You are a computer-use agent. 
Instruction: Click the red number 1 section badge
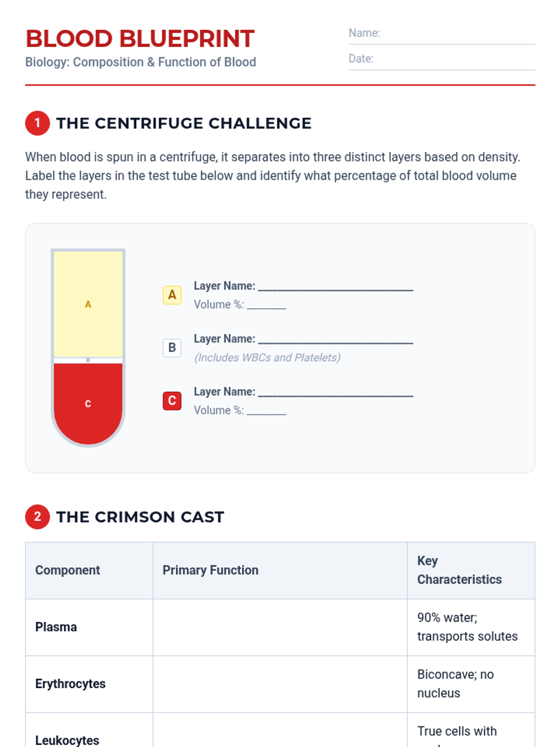[x=37, y=123]
